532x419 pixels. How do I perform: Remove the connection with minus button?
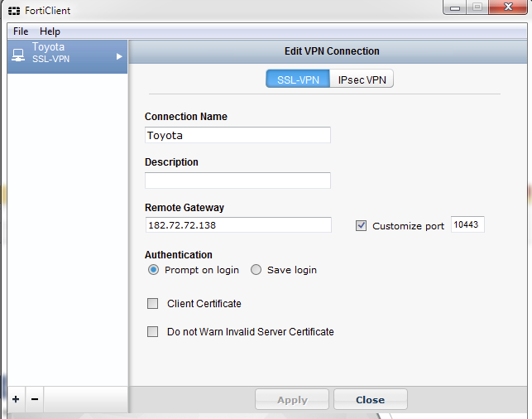coord(35,399)
